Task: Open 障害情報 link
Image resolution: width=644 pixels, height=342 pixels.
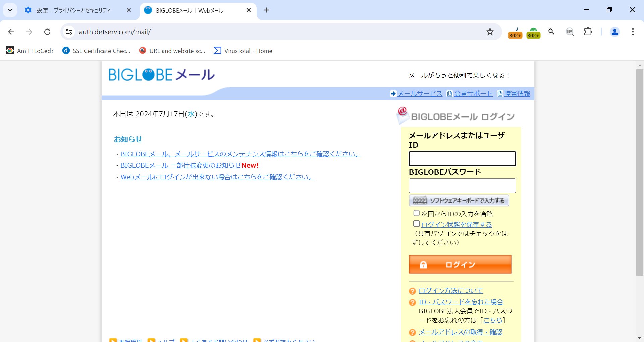Action: coord(517,94)
